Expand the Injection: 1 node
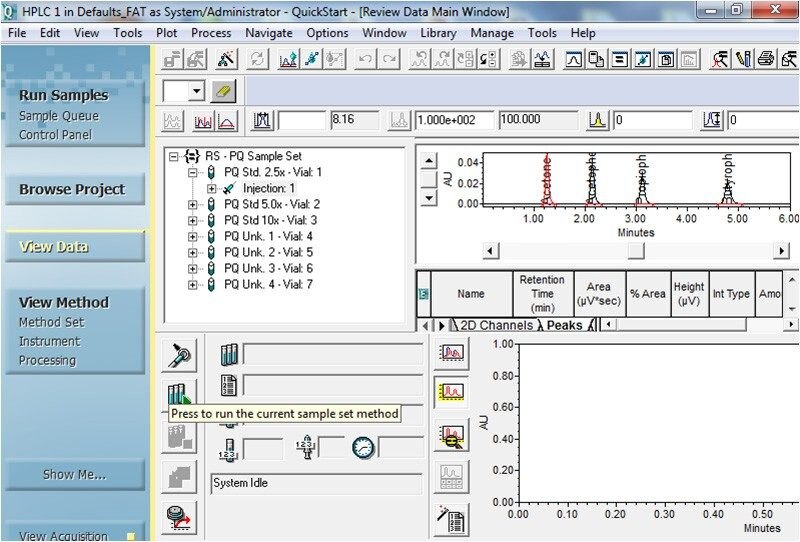 pos(211,189)
